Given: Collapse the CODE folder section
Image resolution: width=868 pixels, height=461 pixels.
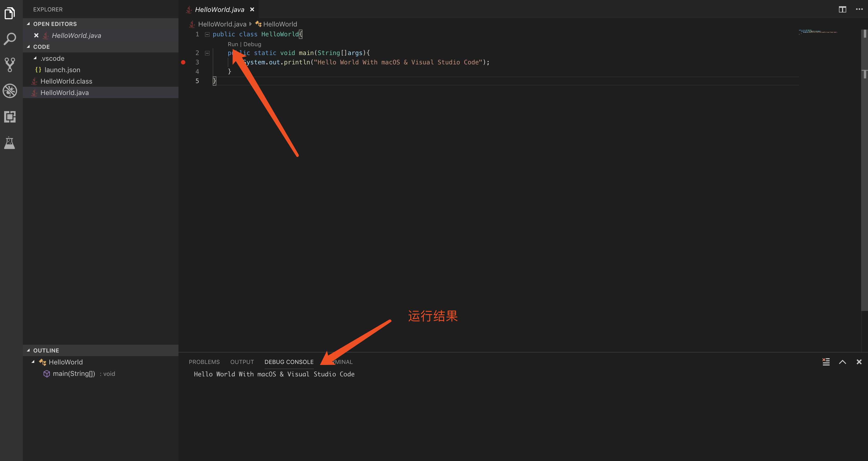Looking at the screenshot, I should tap(28, 47).
